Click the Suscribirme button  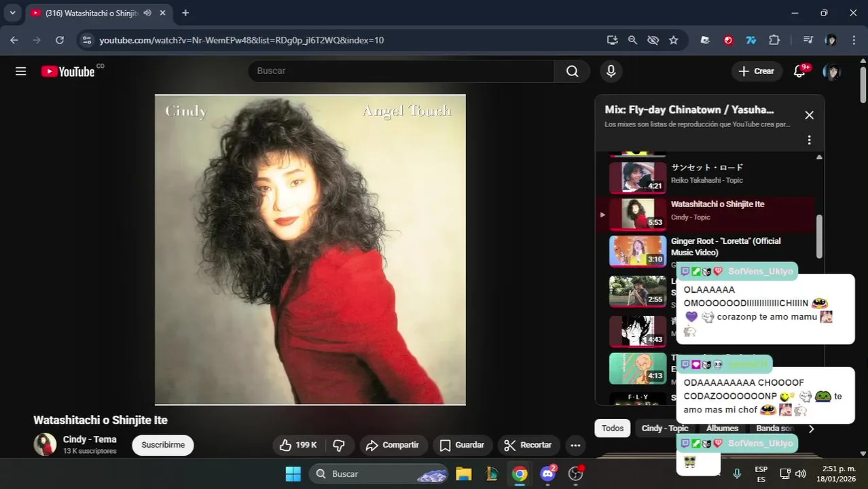[163, 445]
